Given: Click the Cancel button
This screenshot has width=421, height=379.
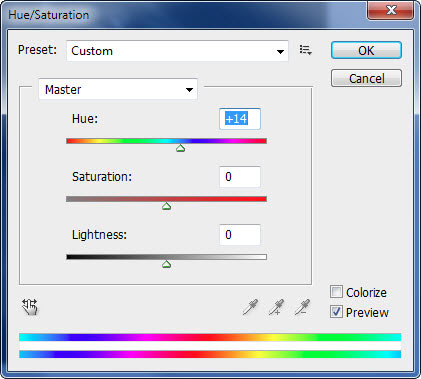Looking at the screenshot, I should (366, 78).
